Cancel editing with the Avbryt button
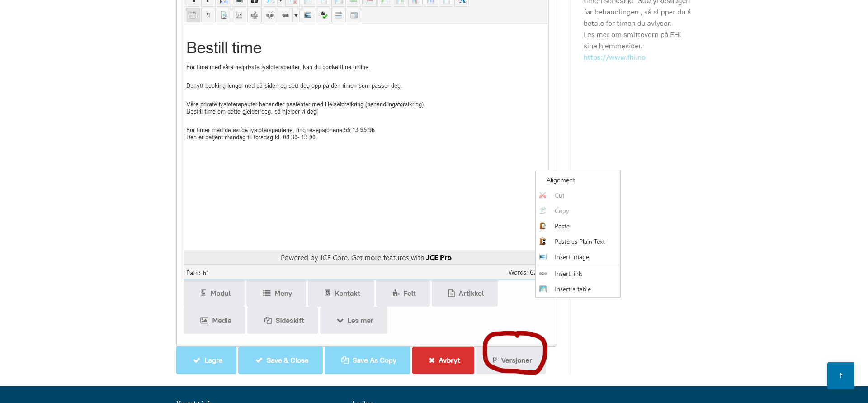Image resolution: width=868 pixels, height=403 pixels. (x=443, y=360)
